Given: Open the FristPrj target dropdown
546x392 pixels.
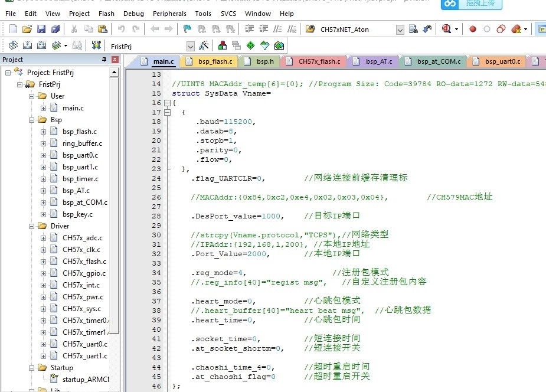Looking at the screenshot, I should point(191,46).
